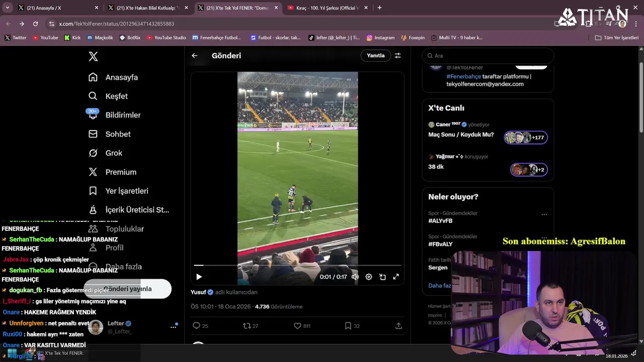Open the 38 dk live space

click(x=436, y=167)
